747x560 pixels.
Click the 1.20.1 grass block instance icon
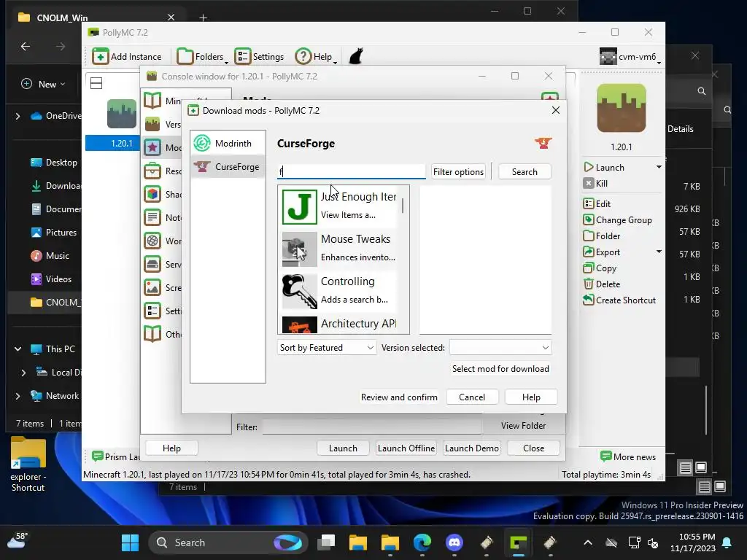pyautogui.click(x=622, y=108)
